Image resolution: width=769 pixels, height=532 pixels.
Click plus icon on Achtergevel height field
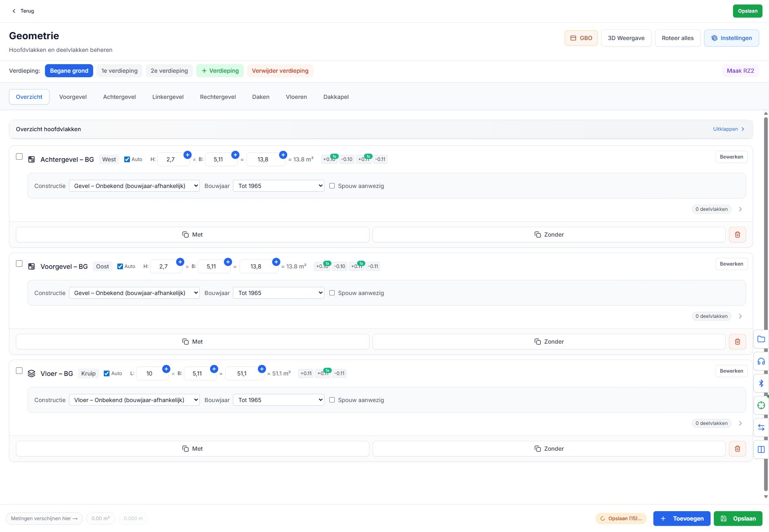(188, 155)
